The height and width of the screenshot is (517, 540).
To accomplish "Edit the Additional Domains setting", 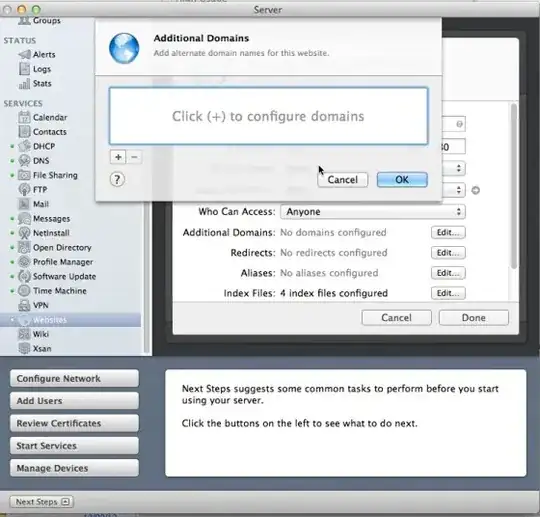I will tap(448, 232).
